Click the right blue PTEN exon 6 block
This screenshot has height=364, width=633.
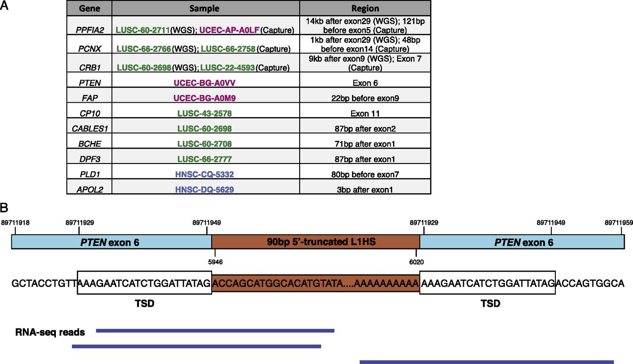[521, 242]
